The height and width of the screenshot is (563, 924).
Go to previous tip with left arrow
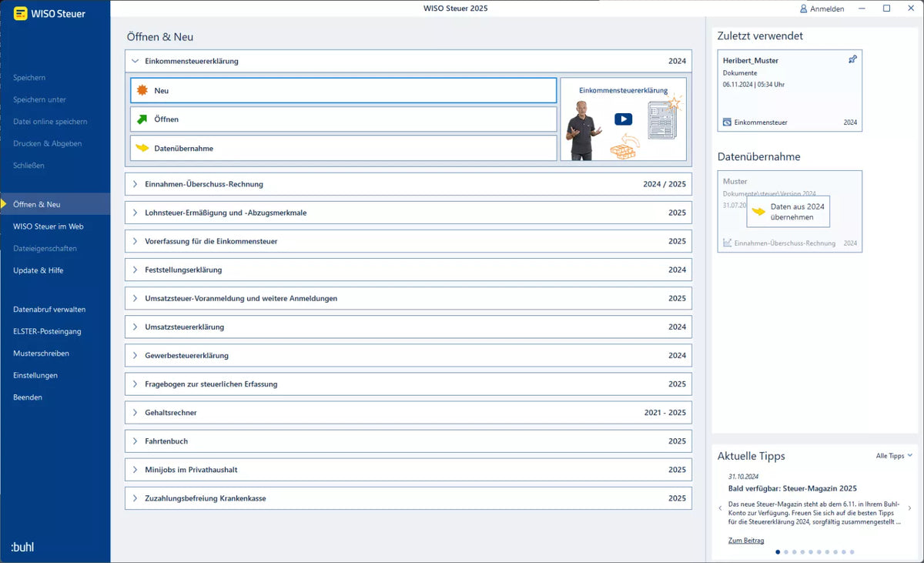click(721, 508)
